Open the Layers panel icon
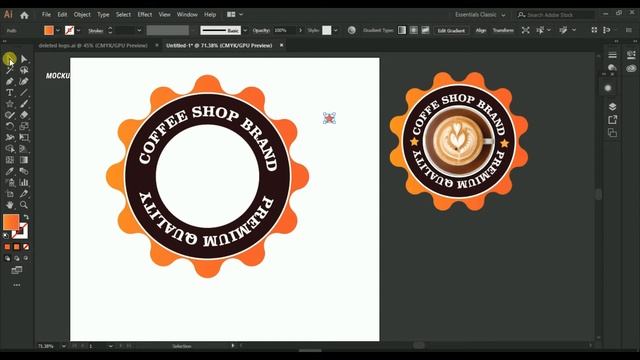 612,107
